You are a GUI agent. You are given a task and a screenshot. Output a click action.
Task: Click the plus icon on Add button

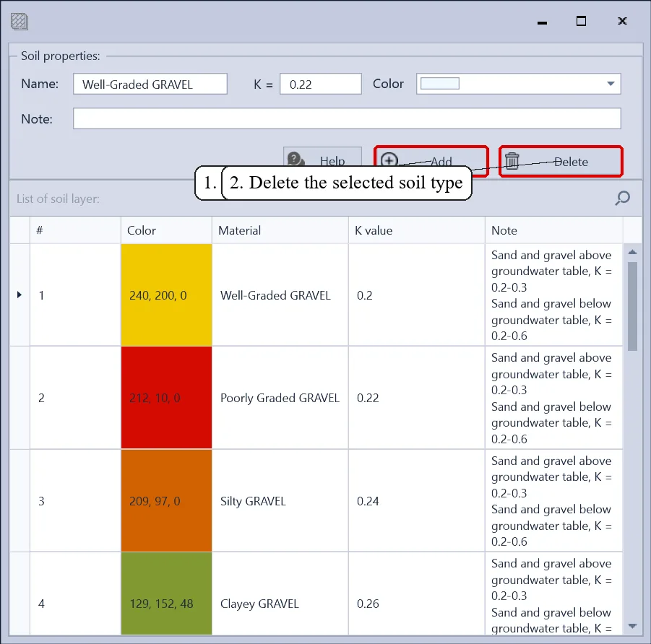(x=389, y=160)
